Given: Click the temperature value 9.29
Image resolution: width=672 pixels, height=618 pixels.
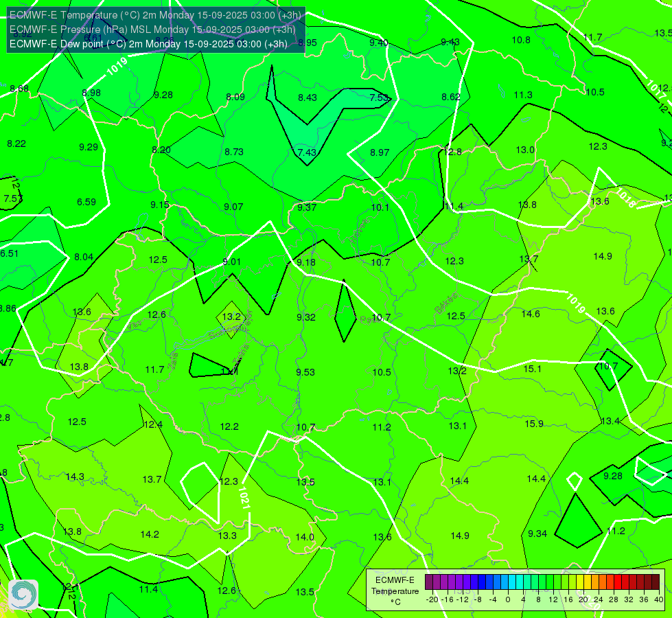Looking at the screenshot, I should point(89,147).
